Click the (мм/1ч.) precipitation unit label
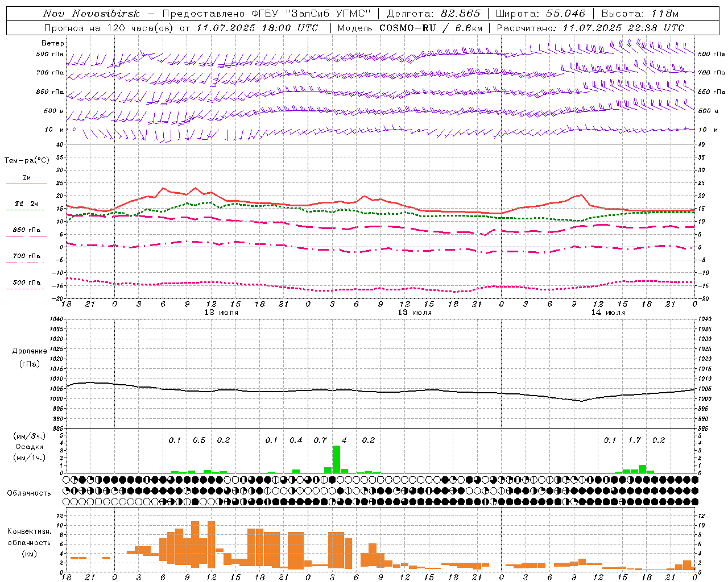 click(x=30, y=457)
